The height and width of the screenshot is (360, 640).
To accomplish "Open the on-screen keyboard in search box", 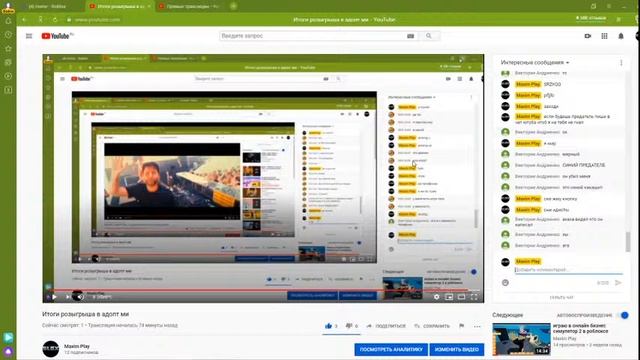I will coord(411,36).
